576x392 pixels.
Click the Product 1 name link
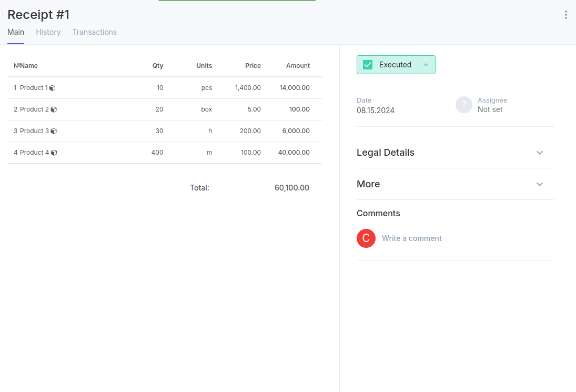[34, 88]
